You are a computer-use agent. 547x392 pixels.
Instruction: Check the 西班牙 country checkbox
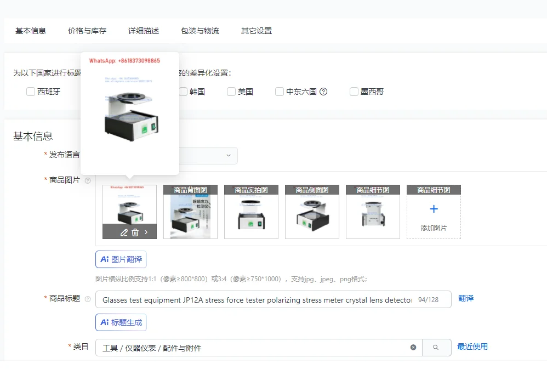(31, 92)
